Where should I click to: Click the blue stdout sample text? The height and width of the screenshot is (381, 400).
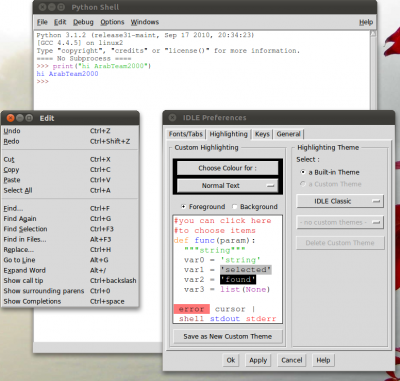click(225, 319)
